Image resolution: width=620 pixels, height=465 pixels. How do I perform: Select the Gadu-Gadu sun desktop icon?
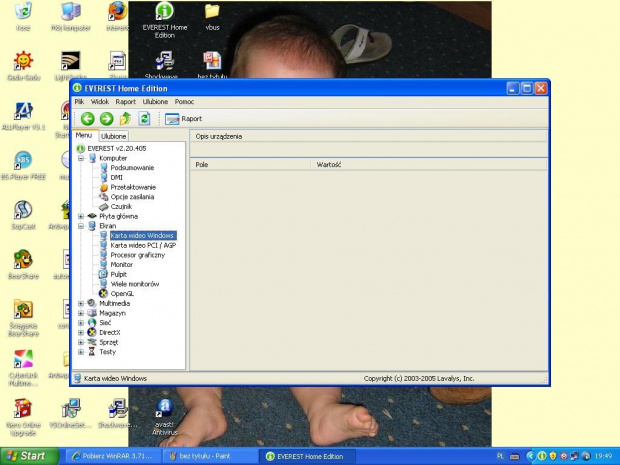pos(23,66)
